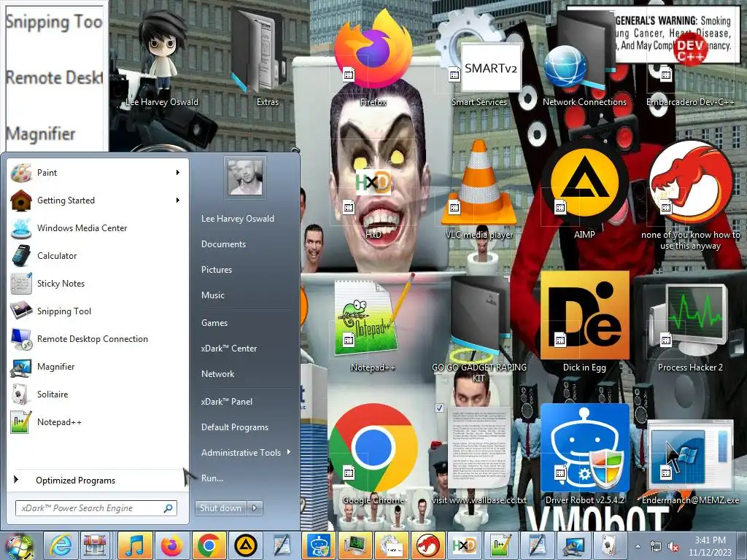
Task: Open Getting Started in the Start menu
Action: [98, 201]
